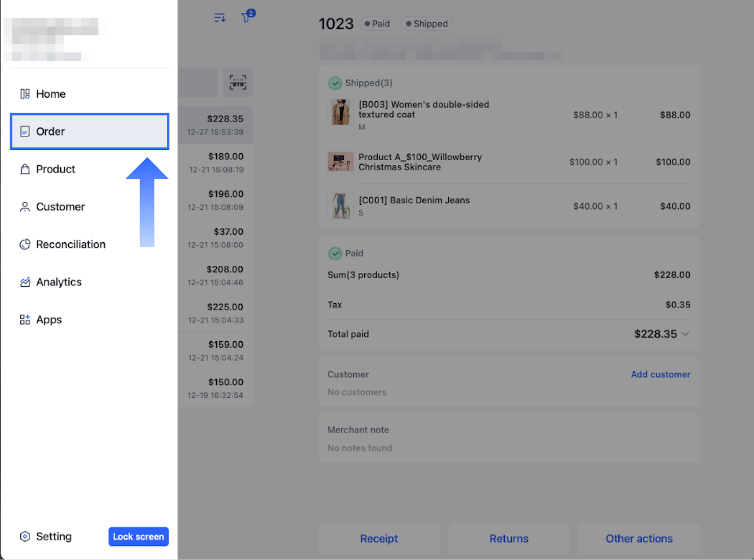Screen dimensions: 754x560
Task: Click the Shipped status badge
Action: click(x=427, y=24)
